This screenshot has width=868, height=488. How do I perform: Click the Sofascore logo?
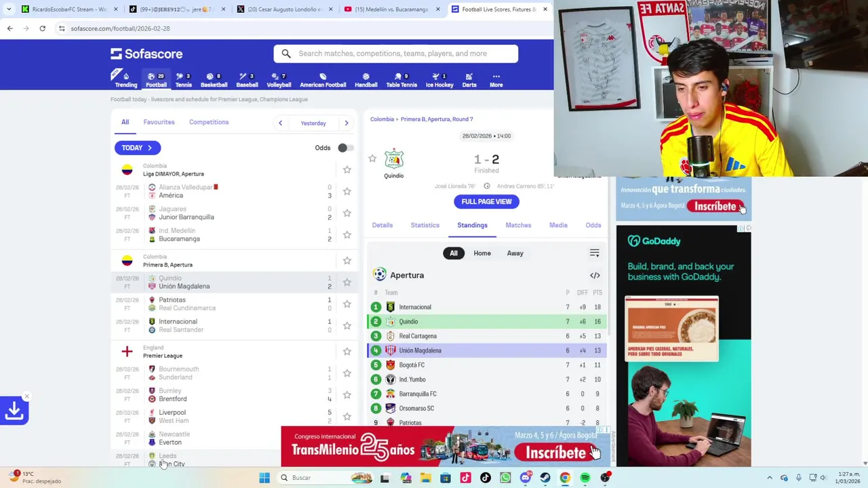(x=146, y=54)
